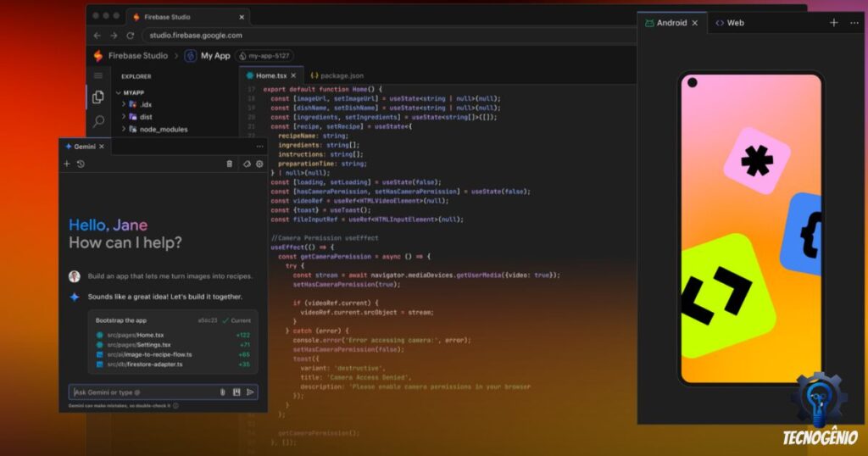Open the package.json editor tab
868x456 pixels.
(x=337, y=75)
